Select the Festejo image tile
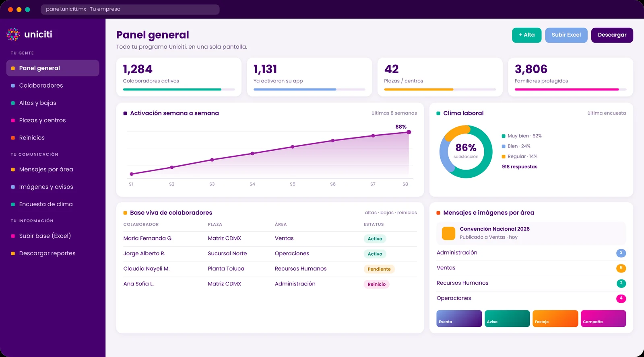Screen dimensions: 644x357 coord(555,318)
